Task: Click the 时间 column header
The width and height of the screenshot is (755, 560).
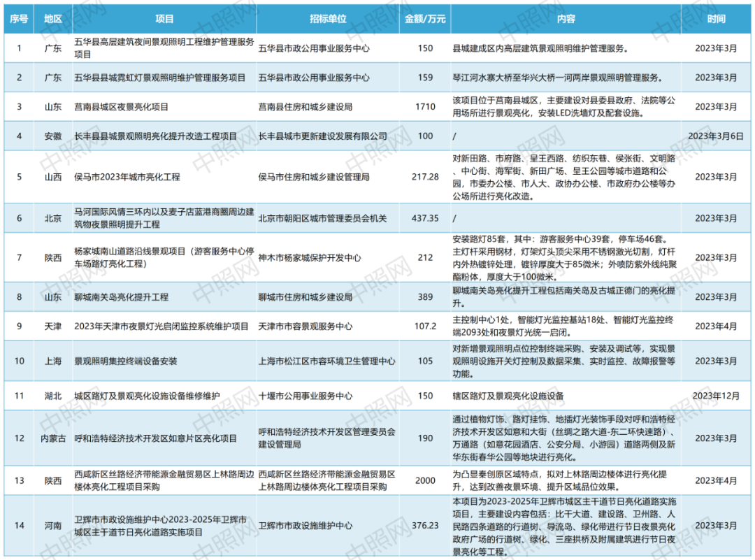Action: (716, 19)
